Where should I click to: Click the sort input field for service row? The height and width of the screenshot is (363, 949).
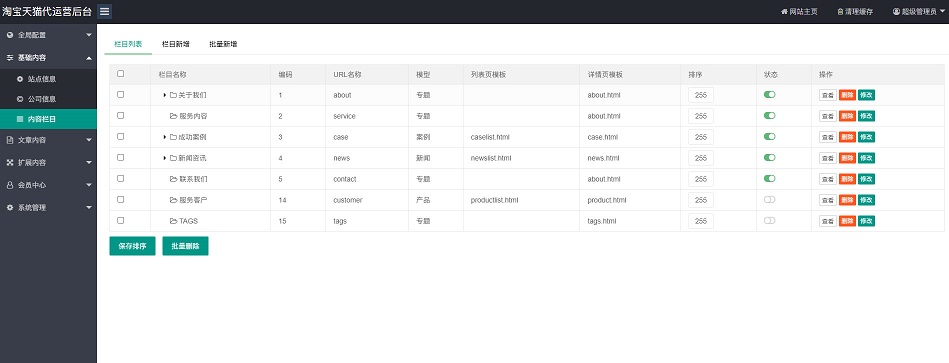click(701, 116)
